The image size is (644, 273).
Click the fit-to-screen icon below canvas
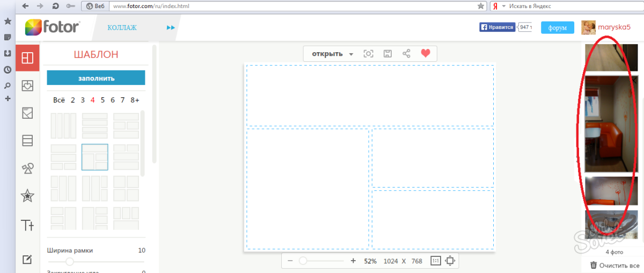[450, 261]
